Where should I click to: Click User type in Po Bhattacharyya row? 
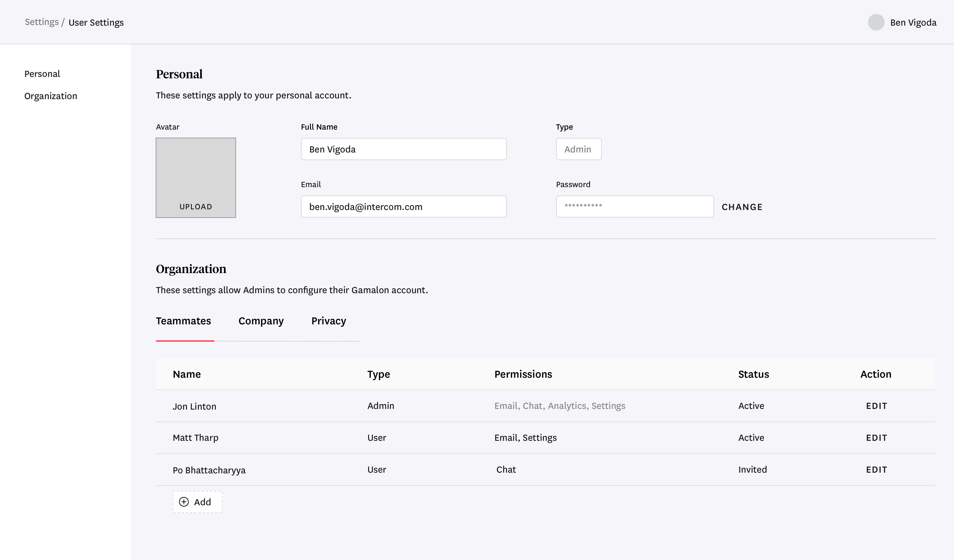377,470
